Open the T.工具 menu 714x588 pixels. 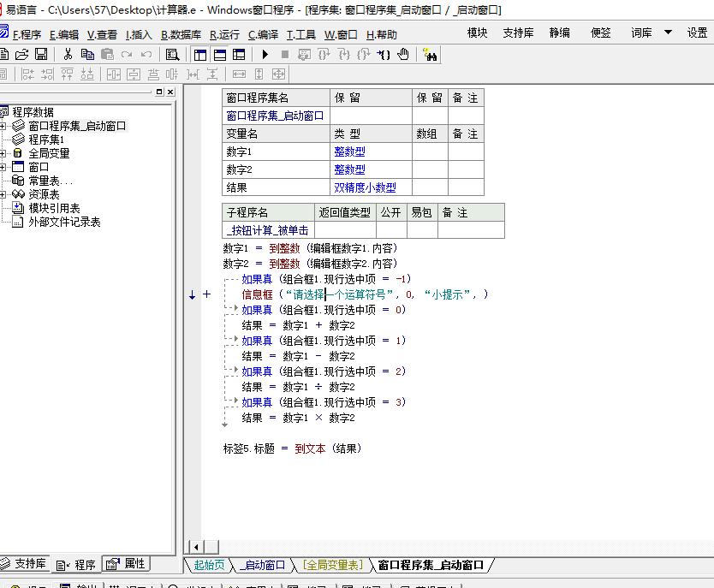(x=301, y=34)
